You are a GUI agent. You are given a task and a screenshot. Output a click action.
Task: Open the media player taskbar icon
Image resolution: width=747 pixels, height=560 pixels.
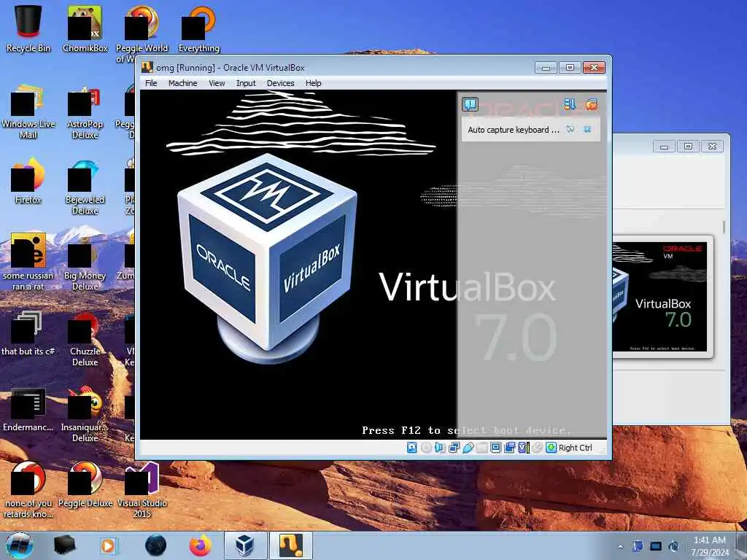click(108, 545)
